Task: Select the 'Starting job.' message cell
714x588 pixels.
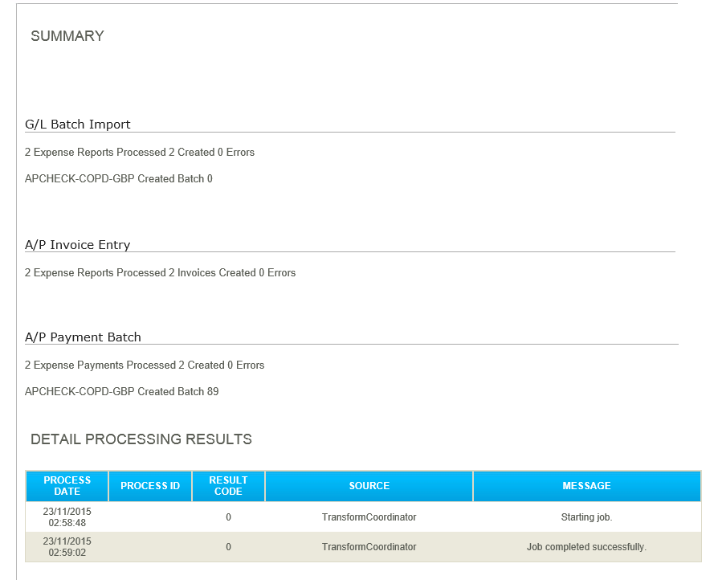Action: click(586, 517)
